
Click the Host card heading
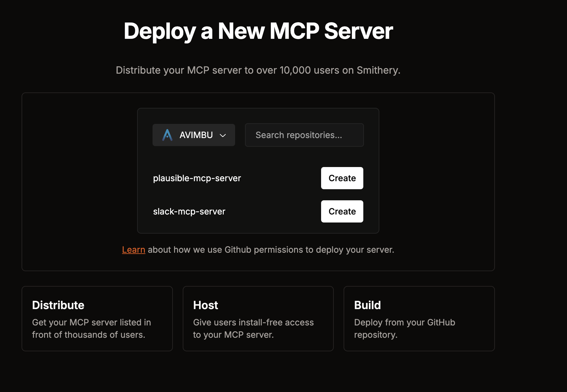(x=206, y=305)
